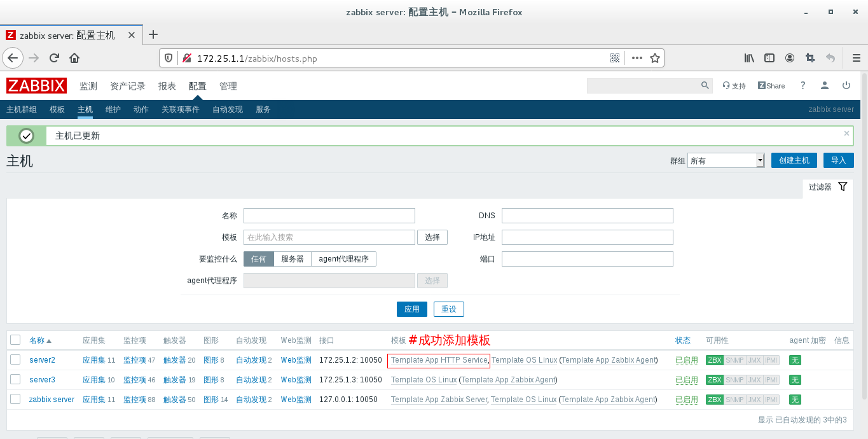The height and width of the screenshot is (439, 868).
Task: Apply the filter with 应用
Action: point(412,309)
